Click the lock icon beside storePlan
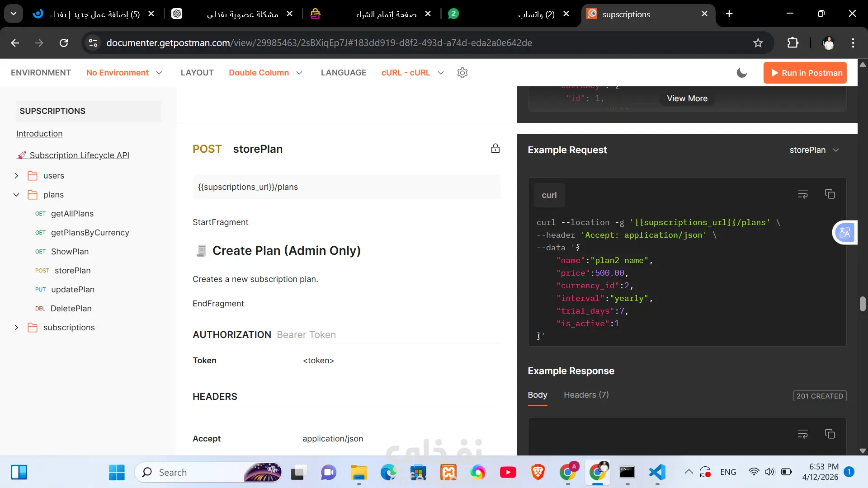868x488 pixels. tap(495, 149)
